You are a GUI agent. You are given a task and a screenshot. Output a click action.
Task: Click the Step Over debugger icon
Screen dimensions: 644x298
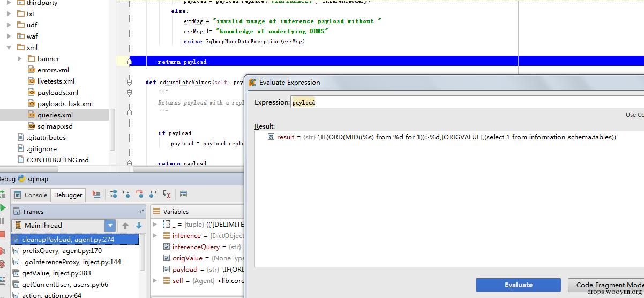(113, 195)
